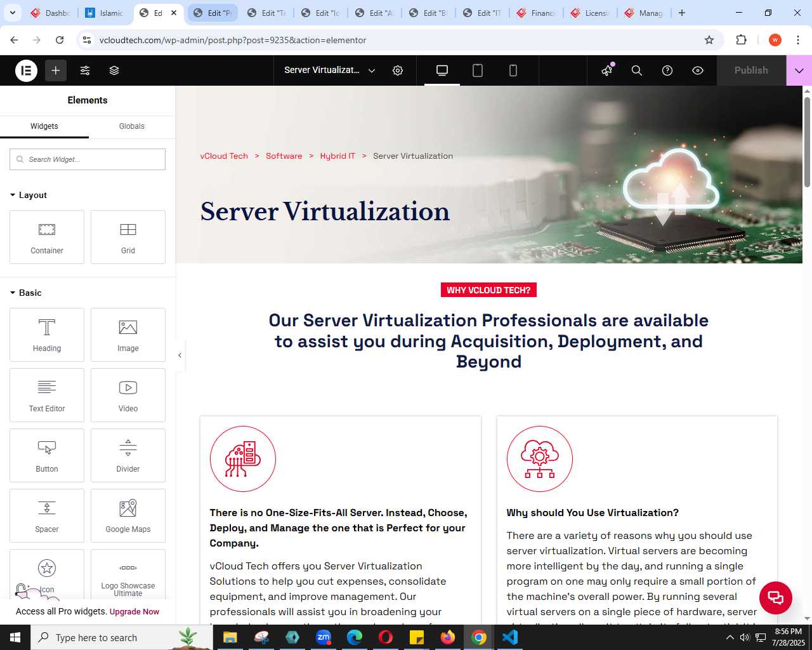Reload the page
This screenshot has width=812, height=650.
pyautogui.click(x=60, y=40)
